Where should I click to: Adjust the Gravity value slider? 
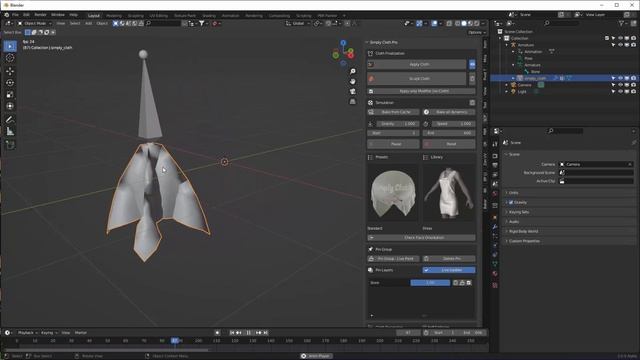tap(397, 124)
